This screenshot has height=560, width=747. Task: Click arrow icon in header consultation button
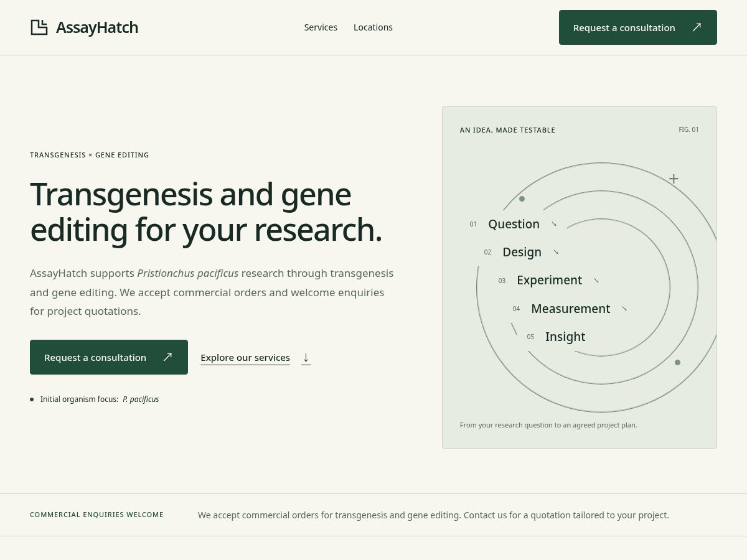(x=697, y=27)
